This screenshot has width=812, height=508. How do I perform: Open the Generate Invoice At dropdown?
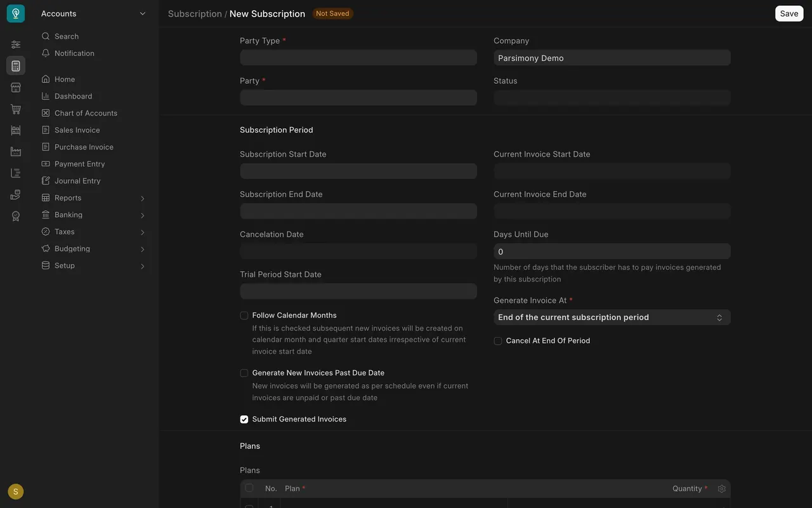tap(612, 317)
